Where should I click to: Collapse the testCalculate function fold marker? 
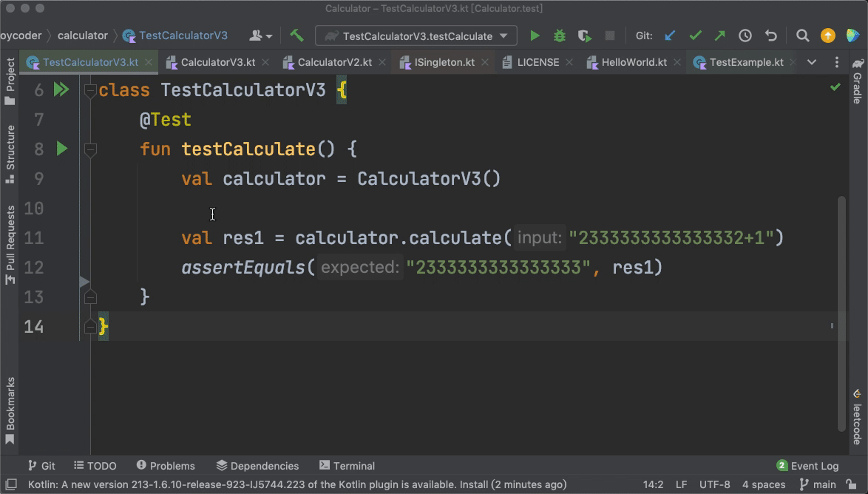90,149
